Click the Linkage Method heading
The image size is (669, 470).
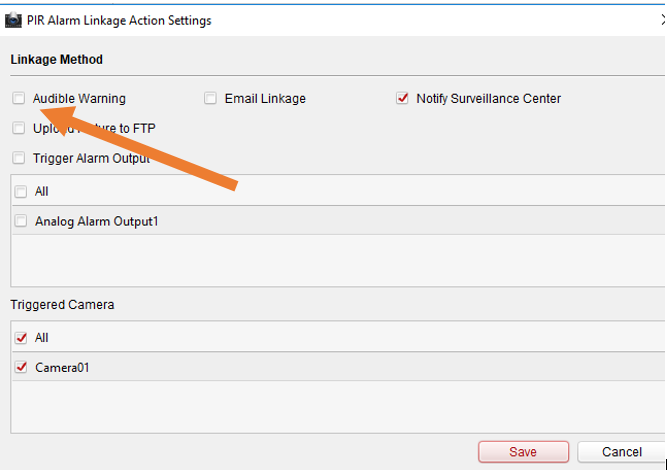[x=56, y=60]
